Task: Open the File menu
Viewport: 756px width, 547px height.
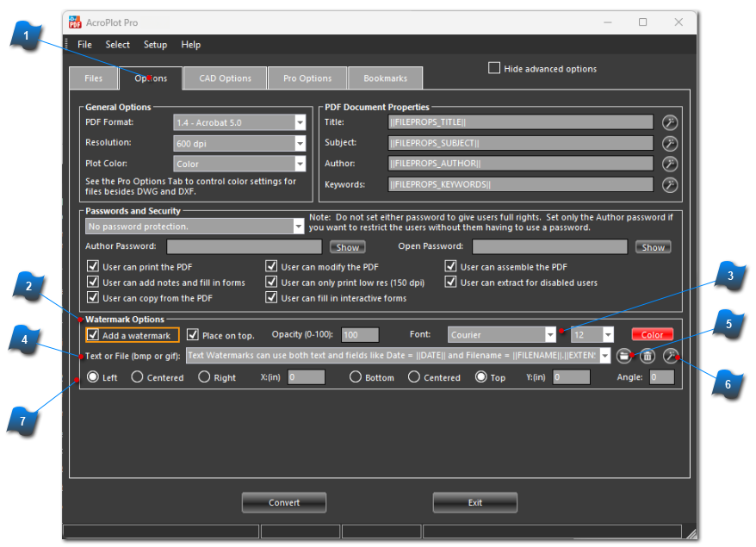Action: point(84,45)
